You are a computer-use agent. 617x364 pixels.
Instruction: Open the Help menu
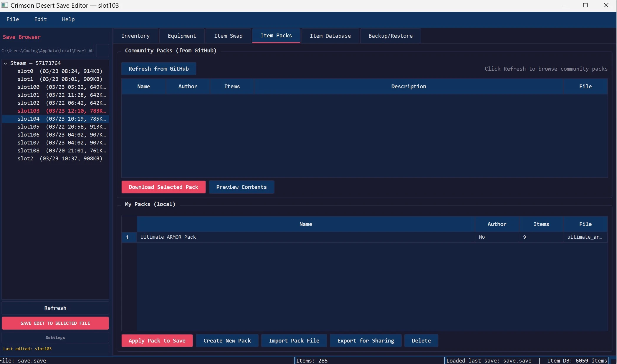[68, 19]
